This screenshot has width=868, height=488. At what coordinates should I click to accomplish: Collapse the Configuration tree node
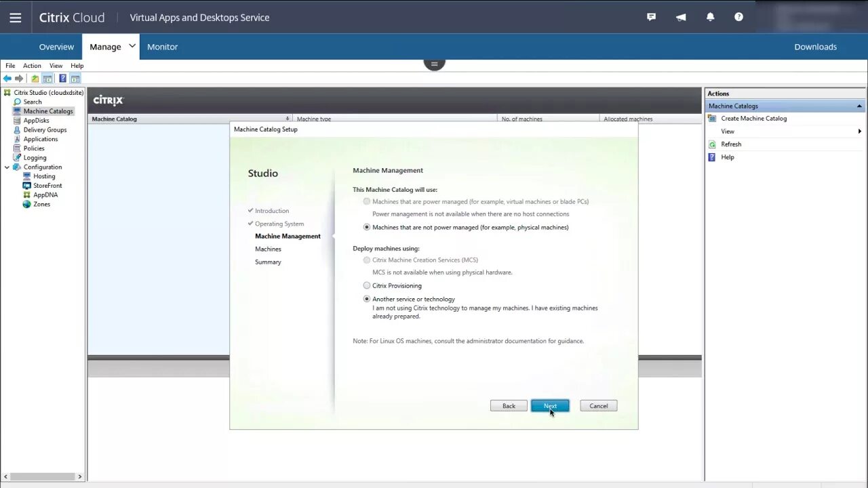7,167
